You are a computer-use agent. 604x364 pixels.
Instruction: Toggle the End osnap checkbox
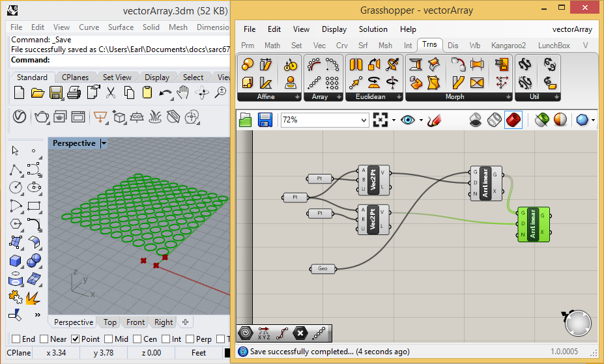pos(16,339)
